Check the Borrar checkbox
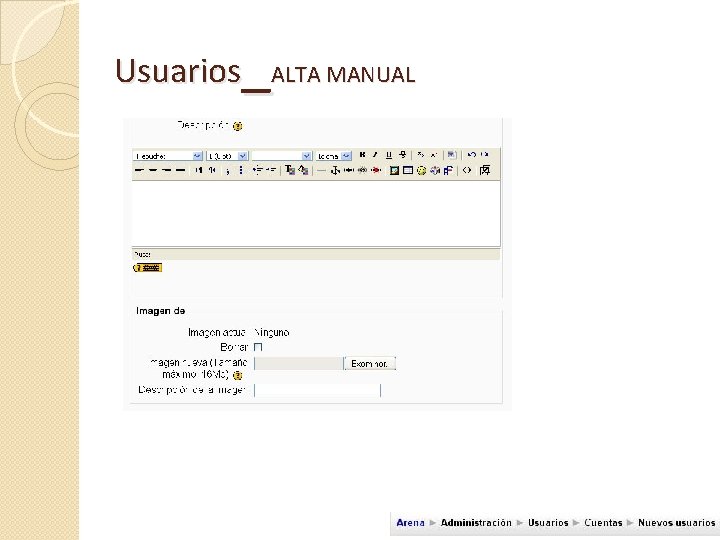720x540 pixels. pos(258,347)
